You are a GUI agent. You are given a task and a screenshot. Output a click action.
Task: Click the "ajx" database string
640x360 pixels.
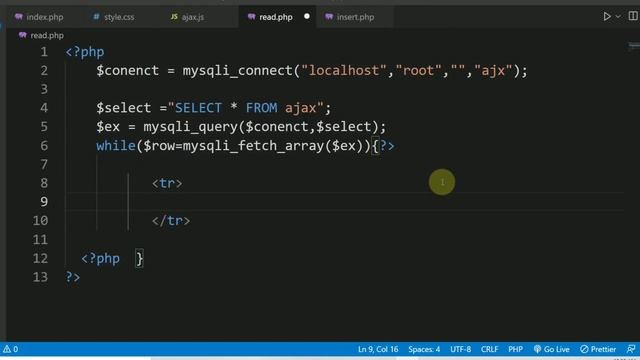point(493,71)
